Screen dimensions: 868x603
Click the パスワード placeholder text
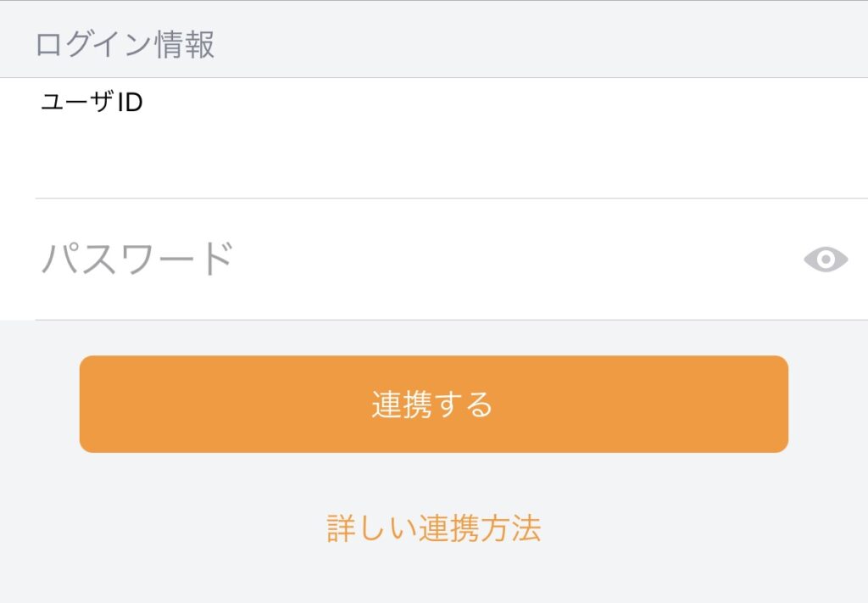point(137,260)
